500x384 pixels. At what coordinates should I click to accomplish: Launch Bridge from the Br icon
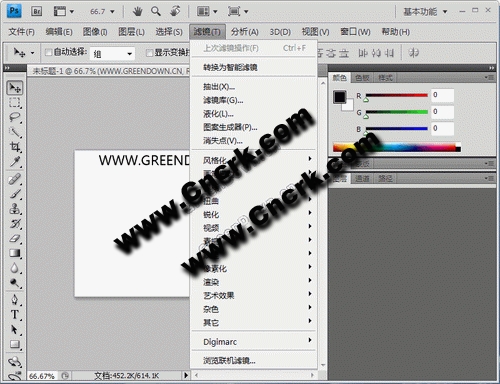[x=37, y=12]
